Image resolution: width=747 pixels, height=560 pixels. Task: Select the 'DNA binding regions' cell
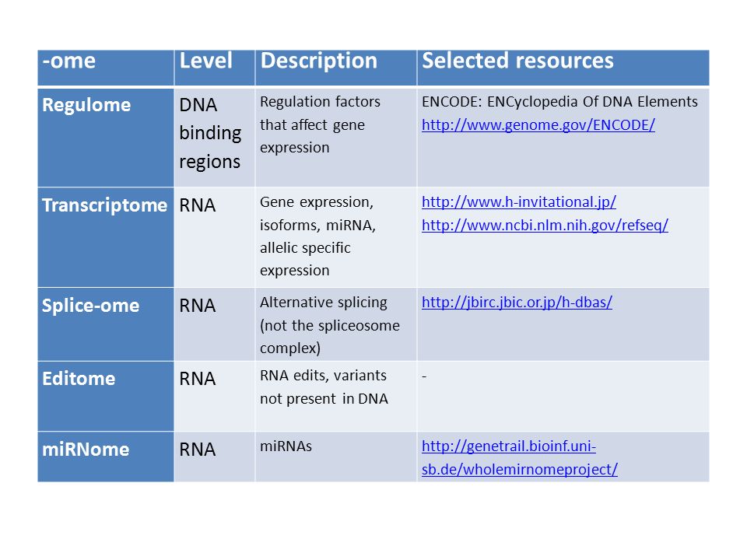(215, 138)
